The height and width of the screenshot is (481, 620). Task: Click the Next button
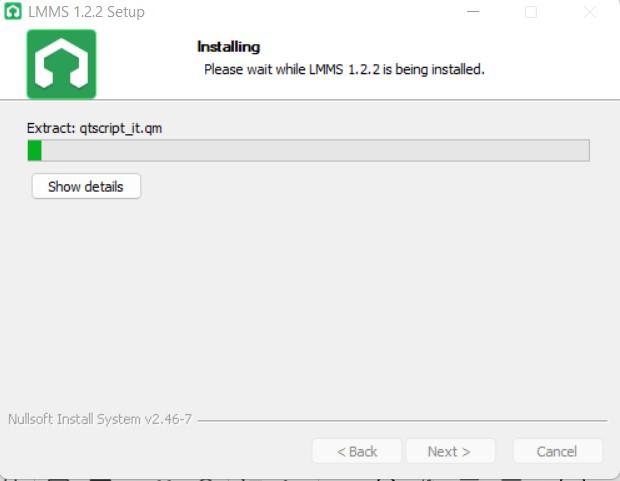450,451
